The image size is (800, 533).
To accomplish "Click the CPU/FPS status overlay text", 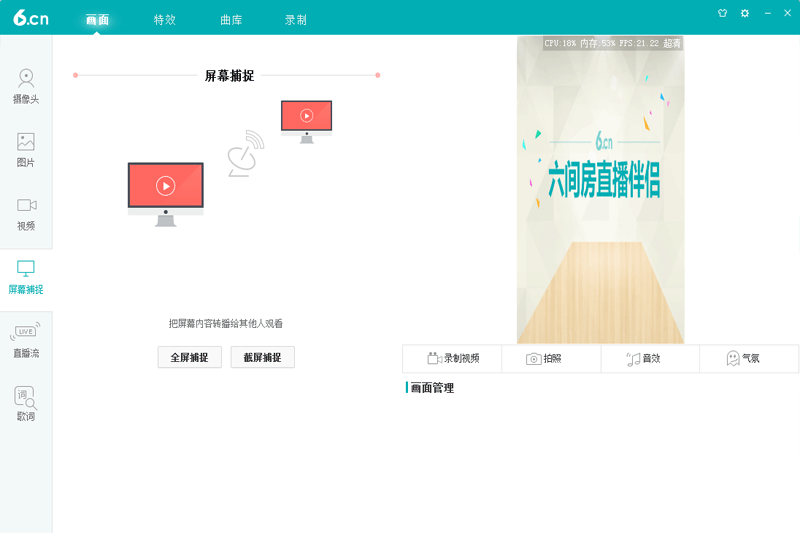I will tap(612, 43).
